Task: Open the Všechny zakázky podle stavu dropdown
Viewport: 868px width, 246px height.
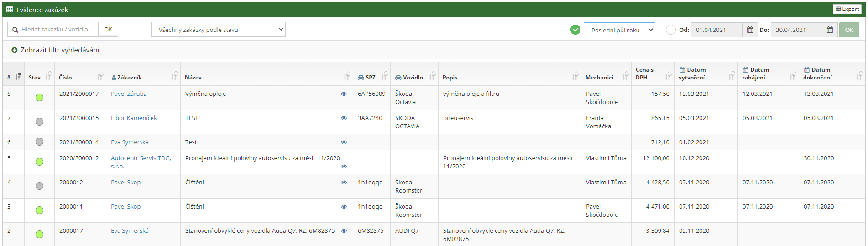Action: click(218, 30)
